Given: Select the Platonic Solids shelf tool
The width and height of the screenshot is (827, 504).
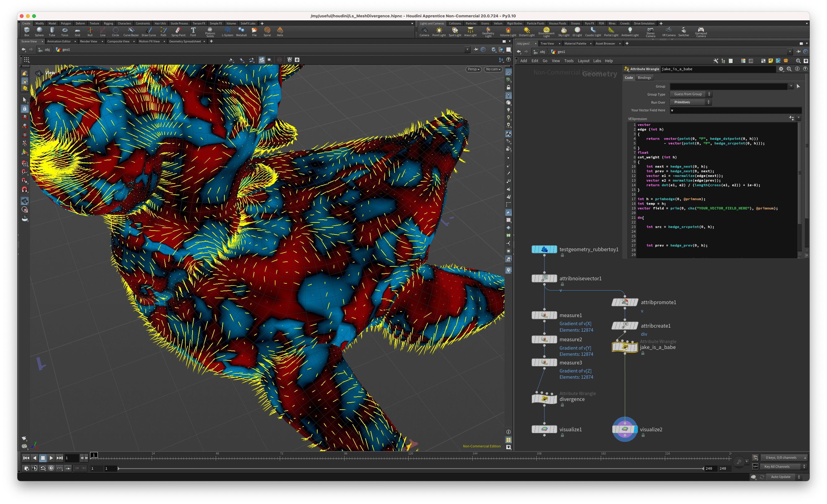Looking at the screenshot, I should (x=210, y=32).
